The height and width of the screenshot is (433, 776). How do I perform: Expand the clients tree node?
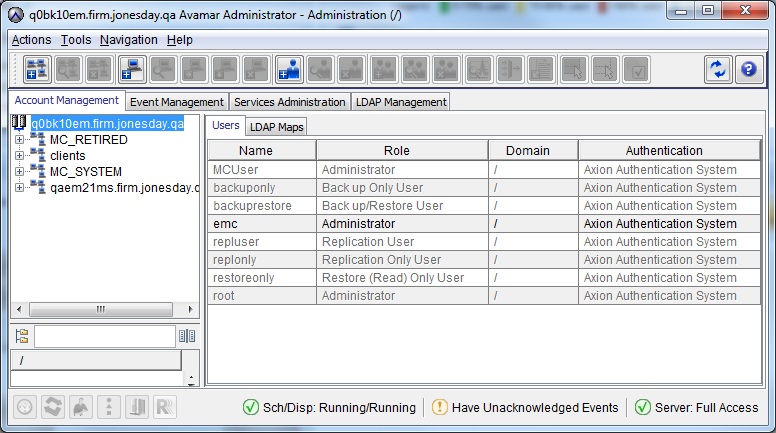pos(19,155)
